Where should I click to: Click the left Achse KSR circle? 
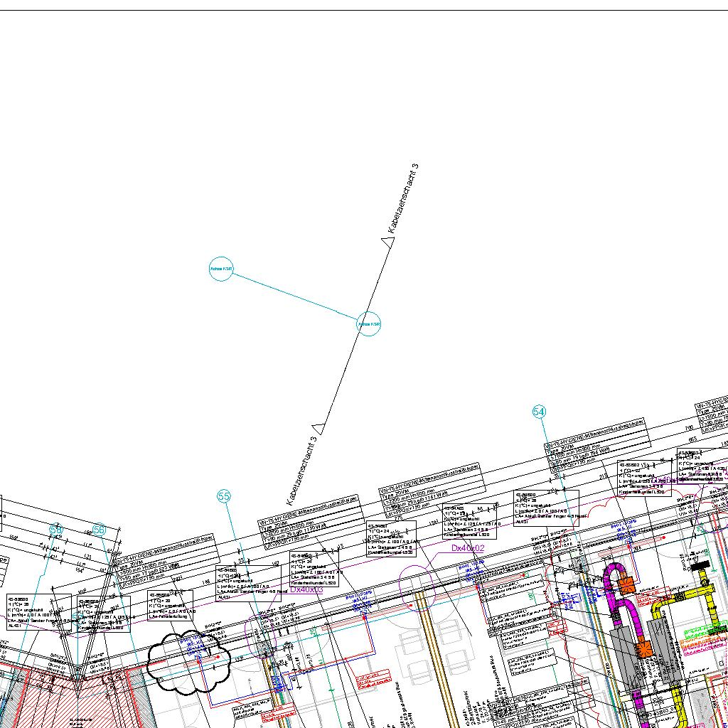coord(221,269)
